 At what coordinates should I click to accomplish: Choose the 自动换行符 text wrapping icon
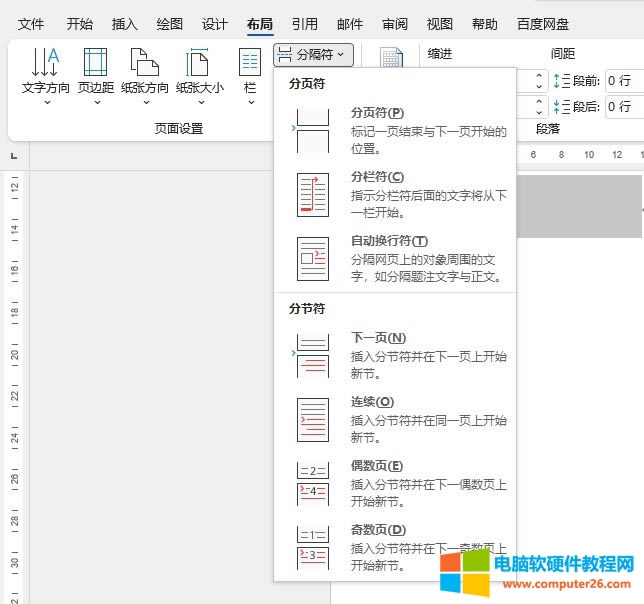pos(313,258)
